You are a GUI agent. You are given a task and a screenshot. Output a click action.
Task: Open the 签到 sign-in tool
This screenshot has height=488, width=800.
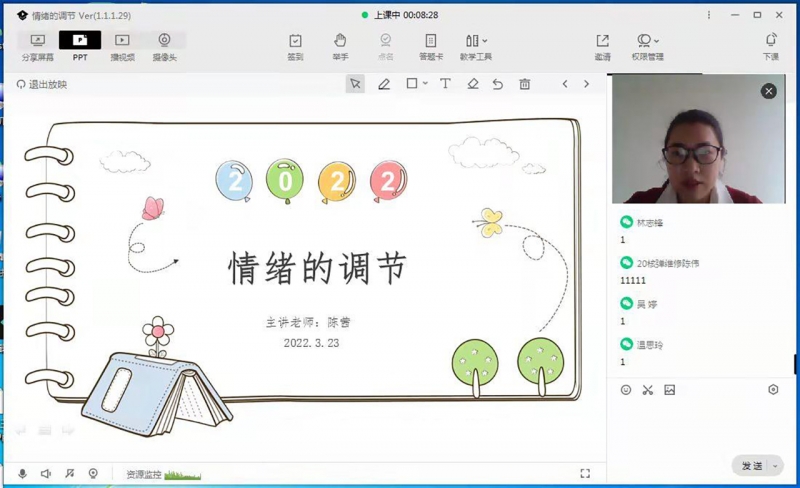click(x=295, y=46)
